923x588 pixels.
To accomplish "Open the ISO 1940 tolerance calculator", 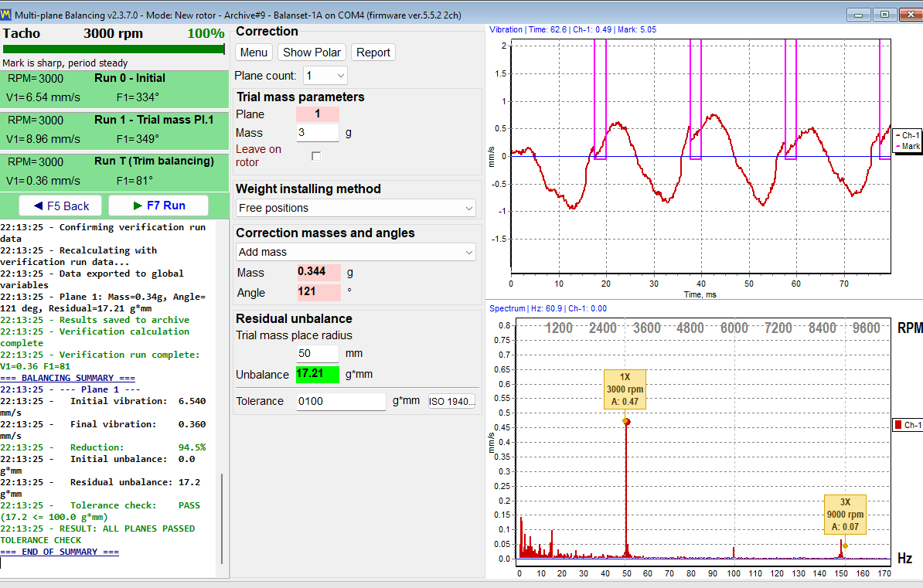I will pos(451,402).
